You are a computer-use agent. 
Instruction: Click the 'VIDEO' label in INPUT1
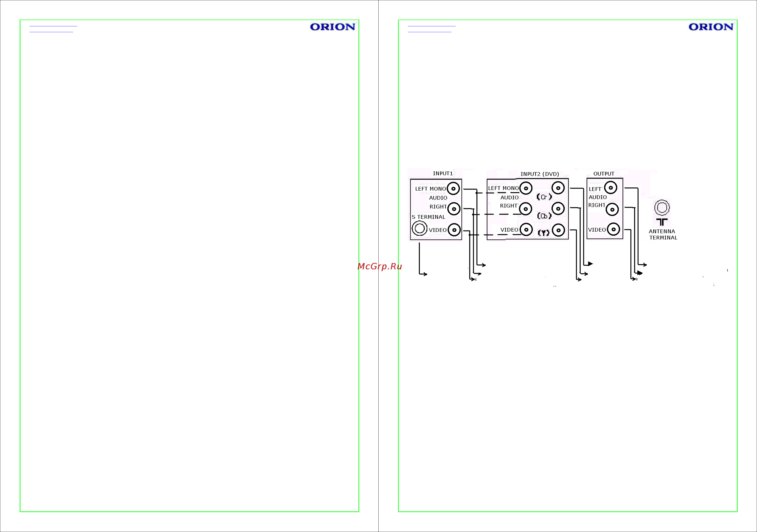point(438,230)
